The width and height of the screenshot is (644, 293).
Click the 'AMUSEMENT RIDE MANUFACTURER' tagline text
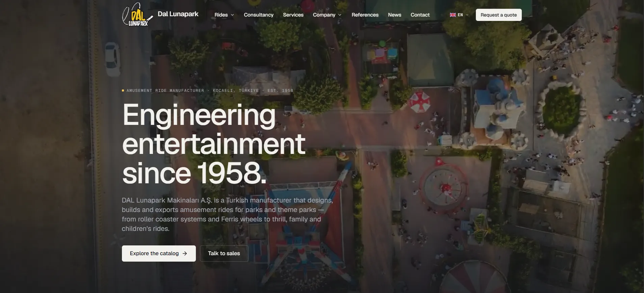pos(165,90)
